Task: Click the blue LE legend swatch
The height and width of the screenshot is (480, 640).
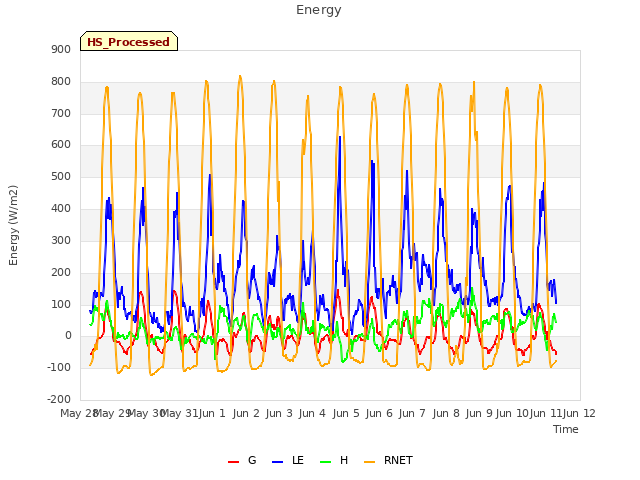Action: pyautogui.click(x=278, y=462)
